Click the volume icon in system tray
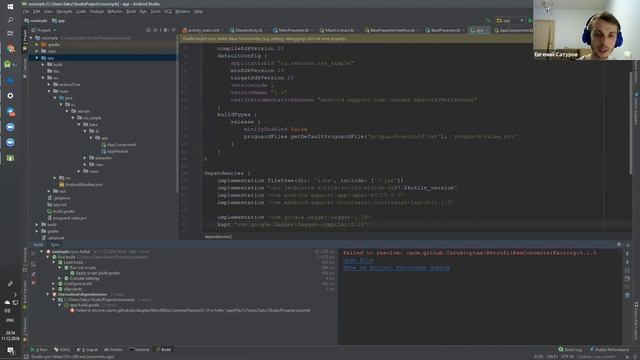 [8, 311]
